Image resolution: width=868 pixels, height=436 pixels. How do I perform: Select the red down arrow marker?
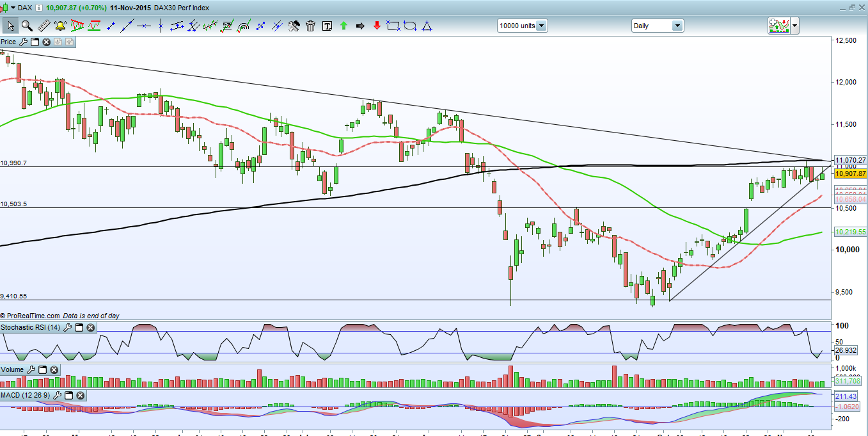(x=377, y=26)
